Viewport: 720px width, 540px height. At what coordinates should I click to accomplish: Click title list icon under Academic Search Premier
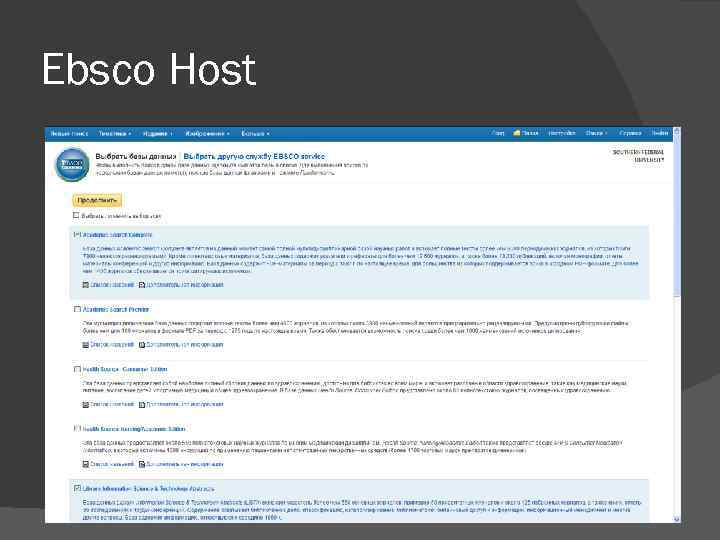point(85,345)
